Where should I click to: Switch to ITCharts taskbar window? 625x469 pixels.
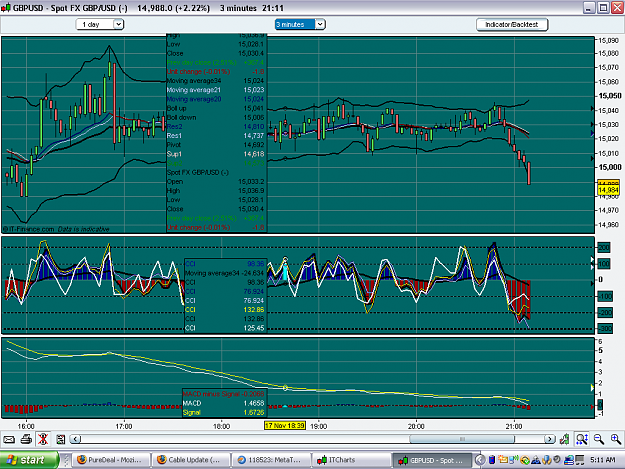pyautogui.click(x=351, y=460)
